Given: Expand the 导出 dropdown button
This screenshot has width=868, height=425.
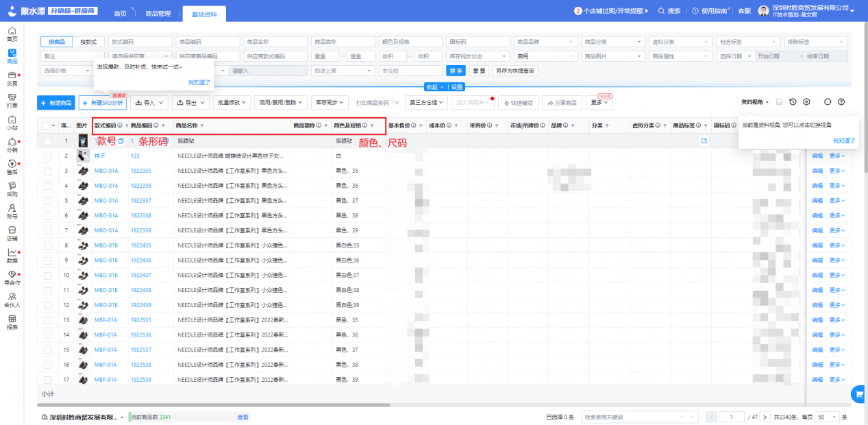Looking at the screenshot, I should 190,102.
